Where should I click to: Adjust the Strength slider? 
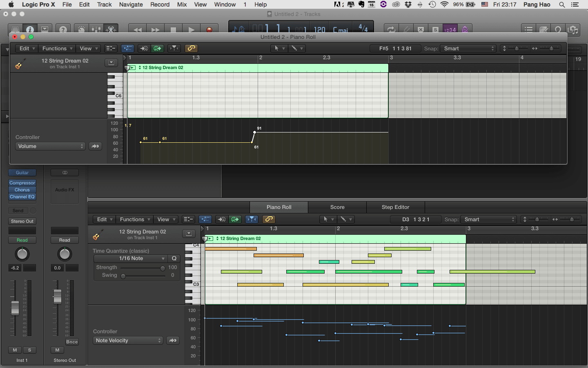[x=143, y=268]
